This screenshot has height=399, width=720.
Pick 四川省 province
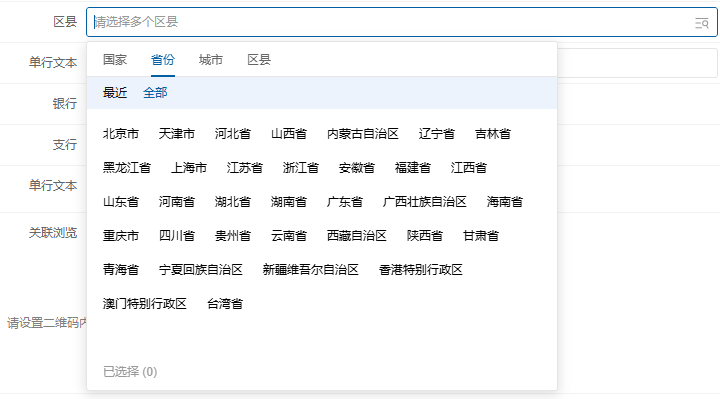177,236
